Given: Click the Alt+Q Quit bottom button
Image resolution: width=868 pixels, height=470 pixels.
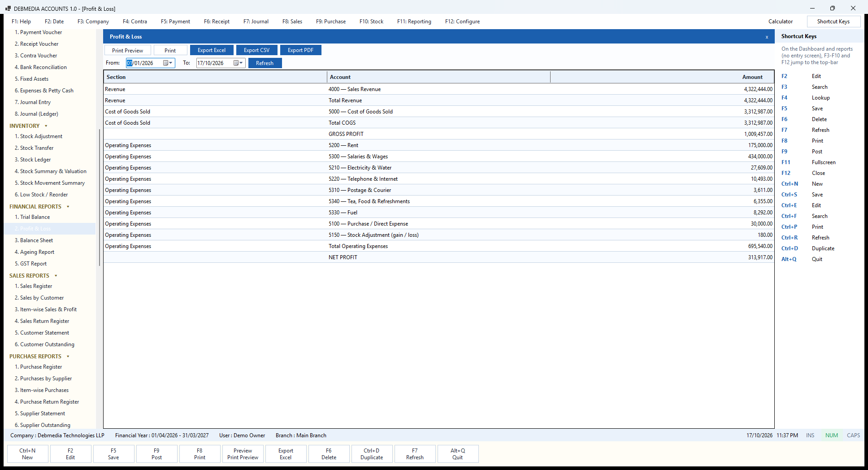Looking at the screenshot, I should pyautogui.click(x=457, y=454).
